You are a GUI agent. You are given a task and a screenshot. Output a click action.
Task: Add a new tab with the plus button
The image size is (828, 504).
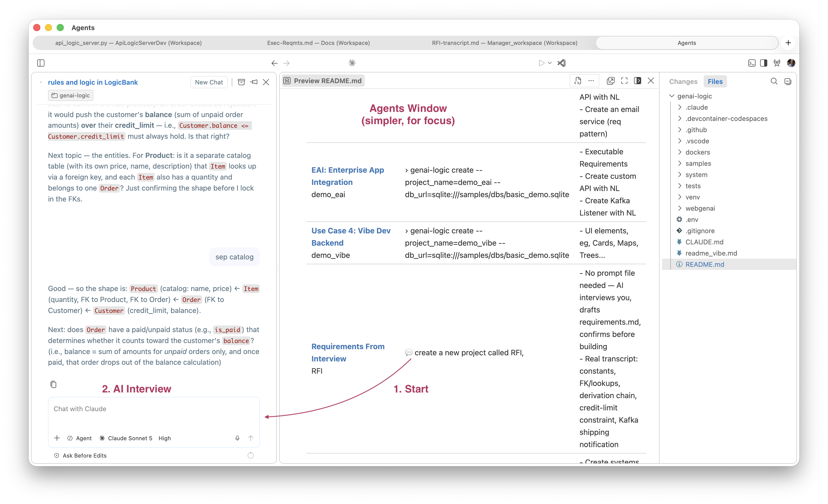point(788,43)
